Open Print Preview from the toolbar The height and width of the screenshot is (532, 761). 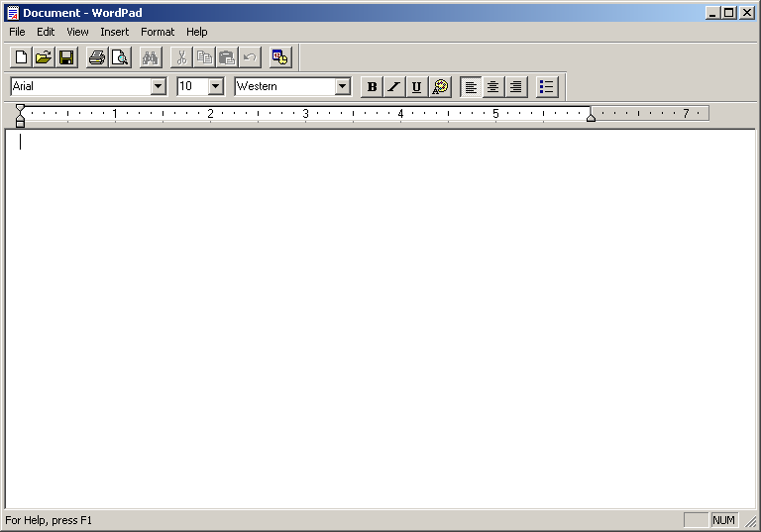tap(119, 57)
